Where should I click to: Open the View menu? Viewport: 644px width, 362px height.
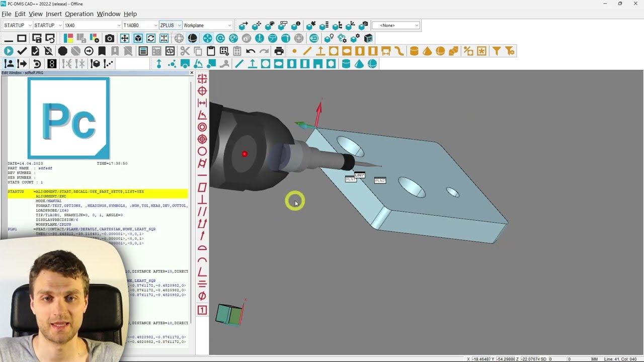[36, 14]
